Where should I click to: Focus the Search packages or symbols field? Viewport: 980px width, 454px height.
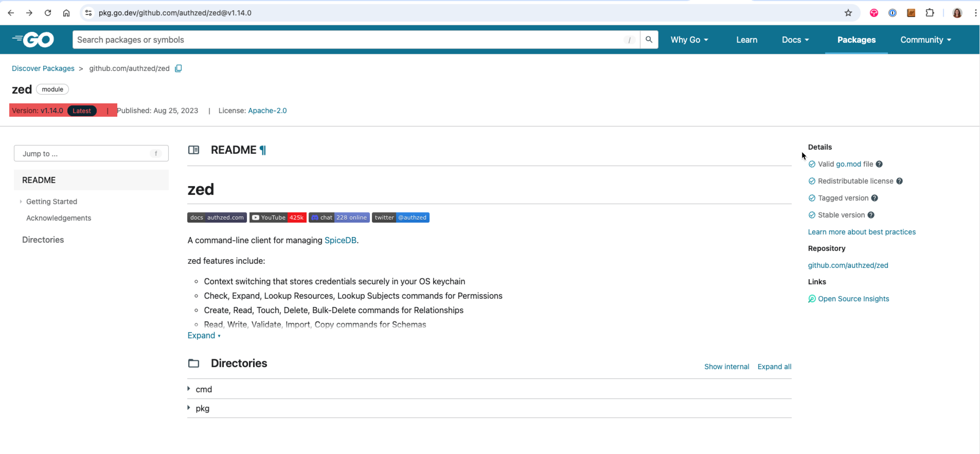(x=356, y=40)
